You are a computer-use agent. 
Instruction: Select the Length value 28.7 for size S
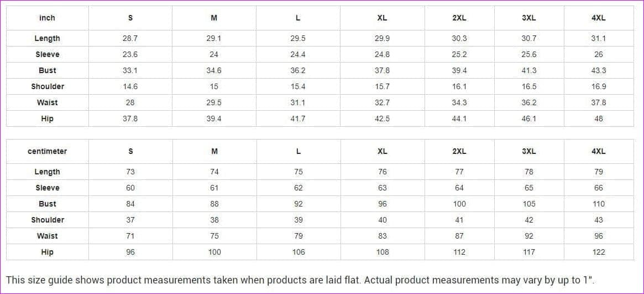pos(130,38)
